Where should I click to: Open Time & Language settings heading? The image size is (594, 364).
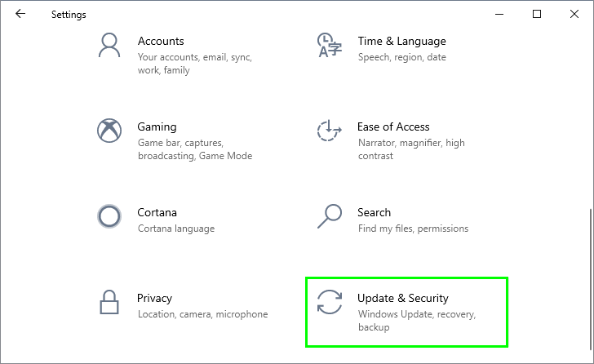[401, 41]
